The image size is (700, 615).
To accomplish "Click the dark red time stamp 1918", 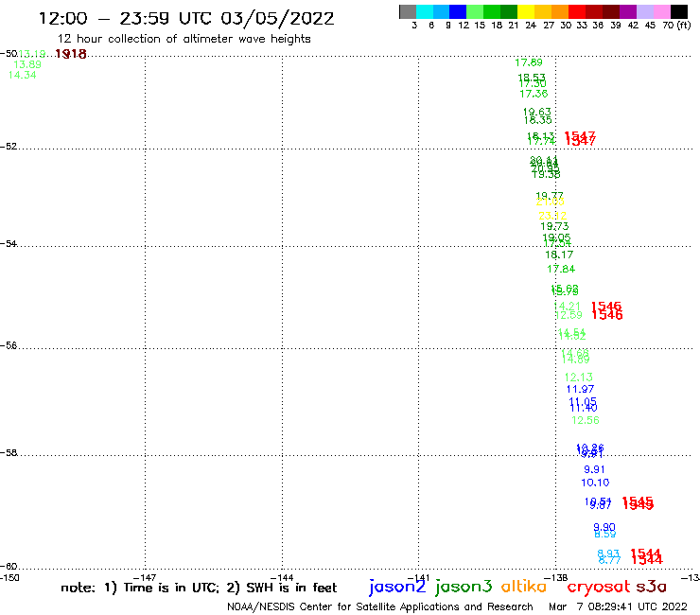I will pos(71,54).
